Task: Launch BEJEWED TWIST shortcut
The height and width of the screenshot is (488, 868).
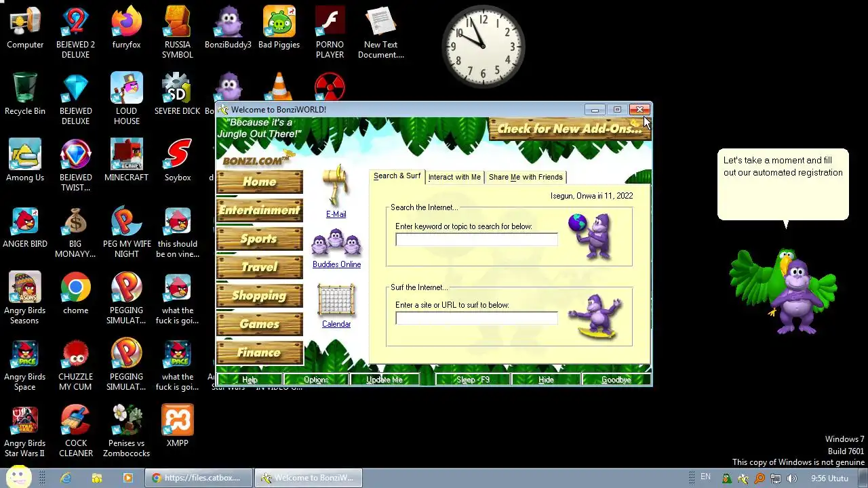Action: (x=75, y=165)
